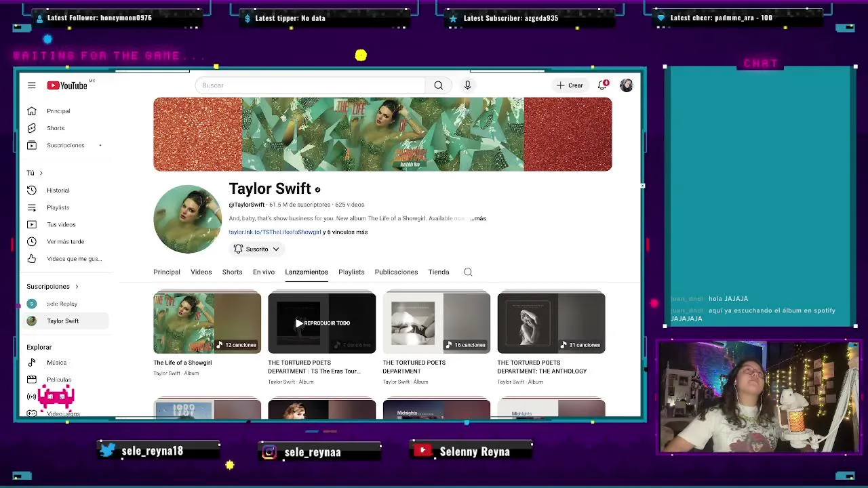Open The Life of a Showgirl thumbnail
Viewport: 868px width, 488px height.
[207, 323]
